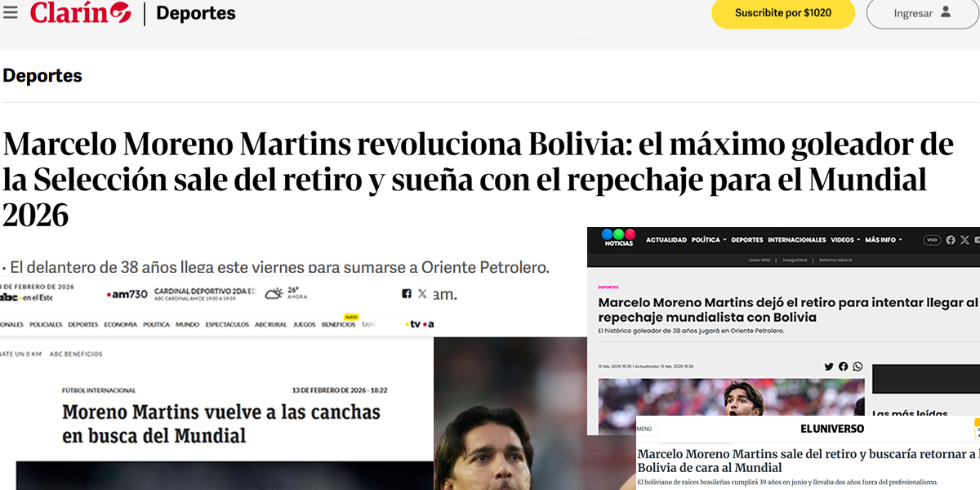Viewport: 980px width, 490px height.
Task: Click the weather icon showing 26°
Action: [x=274, y=292]
